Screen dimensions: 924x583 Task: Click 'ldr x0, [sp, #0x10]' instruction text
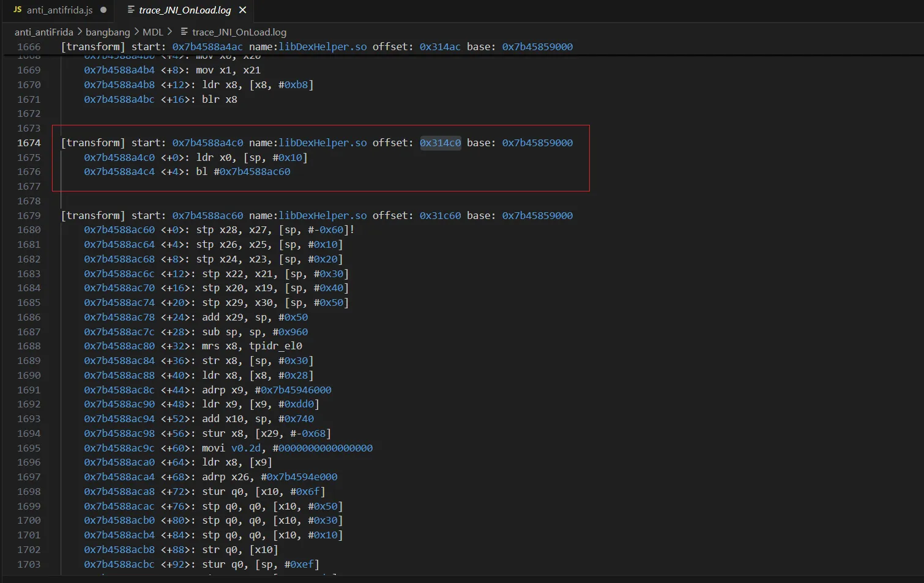tap(251, 157)
